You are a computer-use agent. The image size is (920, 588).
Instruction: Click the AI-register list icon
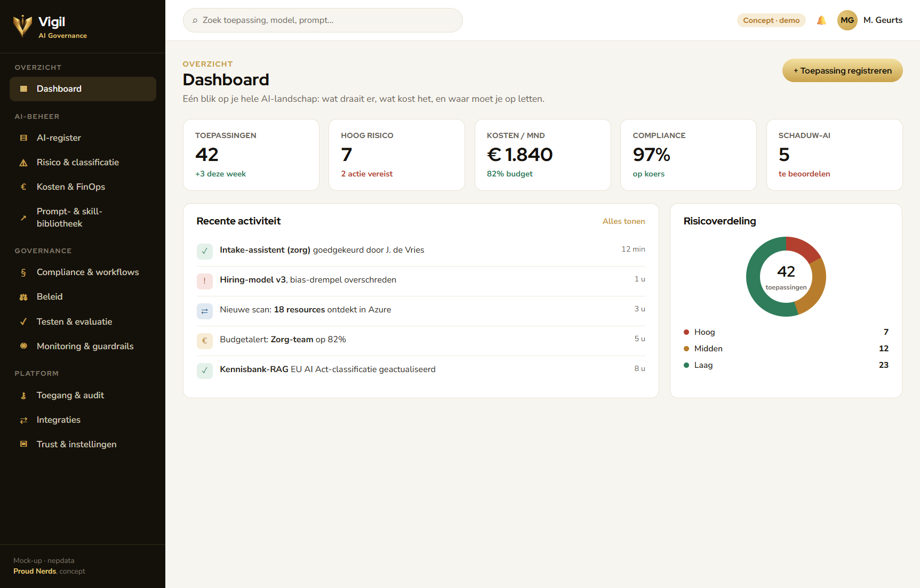[x=23, y=138]
